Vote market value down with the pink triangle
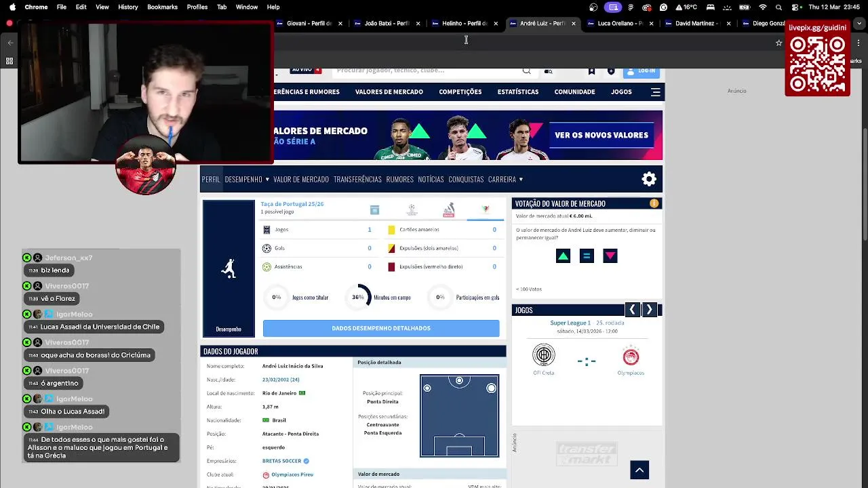Image resolution: width=868 pixels, height=488 pixels. coord(610,256)
